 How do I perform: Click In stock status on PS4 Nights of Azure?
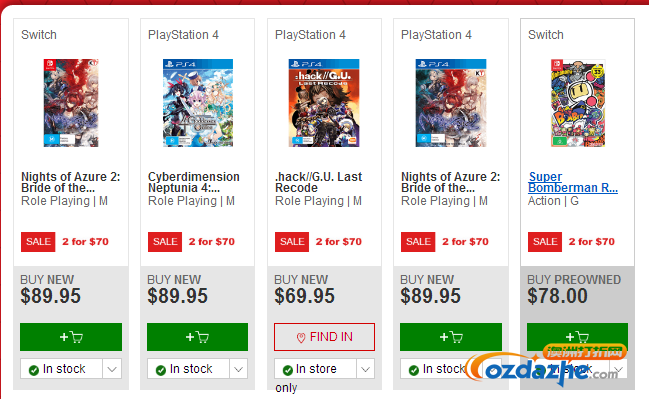pyautogui.click(x=437, y=369)
